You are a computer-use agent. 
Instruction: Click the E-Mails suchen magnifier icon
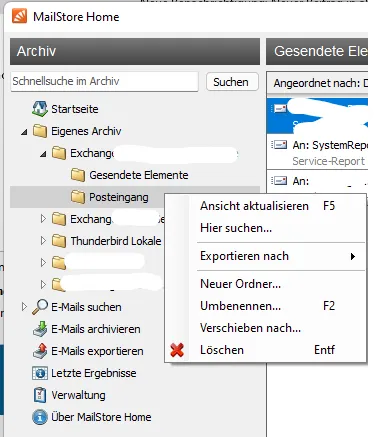point(40,307)
